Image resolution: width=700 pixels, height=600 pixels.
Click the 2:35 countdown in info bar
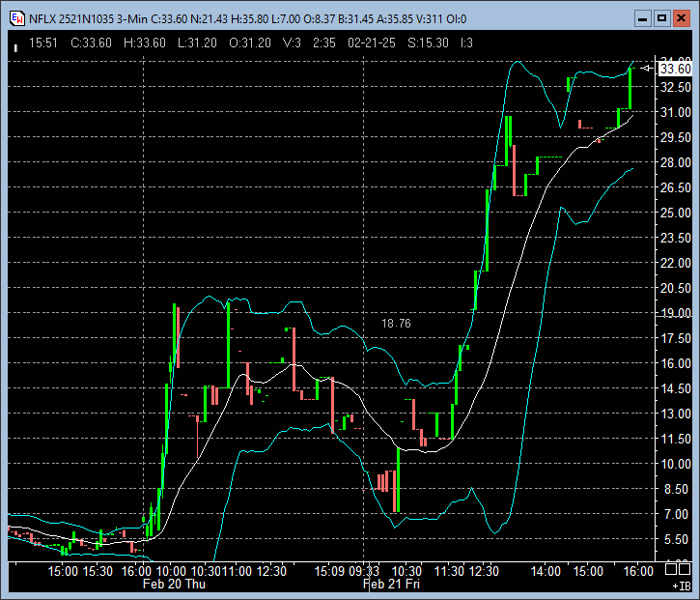pos(324,43)
